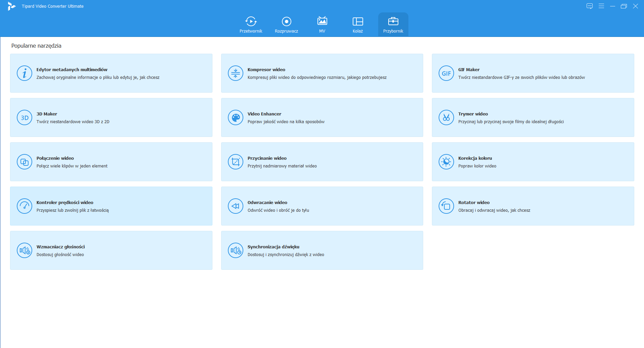Minimize the Tipard window
This screenshot has width=644, height=348.
[612, 6]
